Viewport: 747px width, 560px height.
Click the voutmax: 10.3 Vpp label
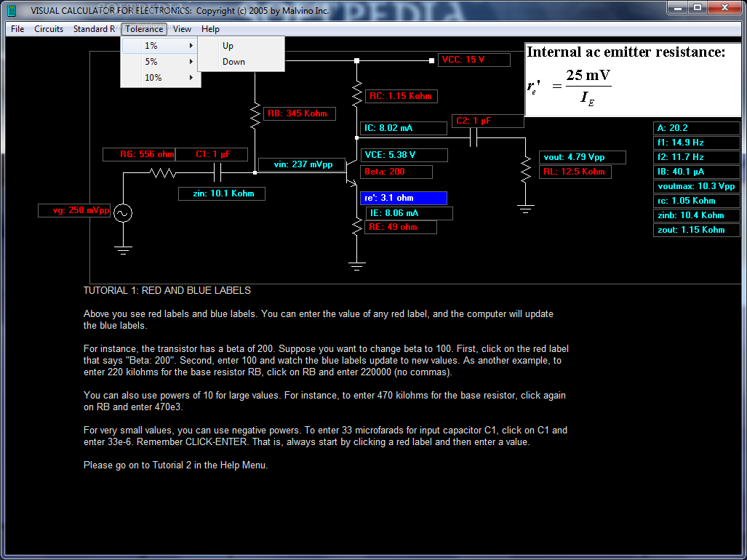click(x=697, y=186)
